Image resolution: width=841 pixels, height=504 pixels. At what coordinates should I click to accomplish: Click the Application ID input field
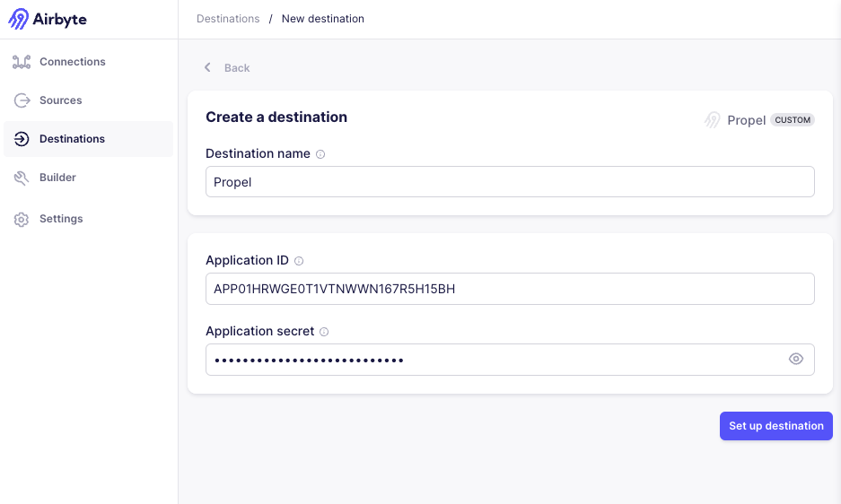click(510, 289)
